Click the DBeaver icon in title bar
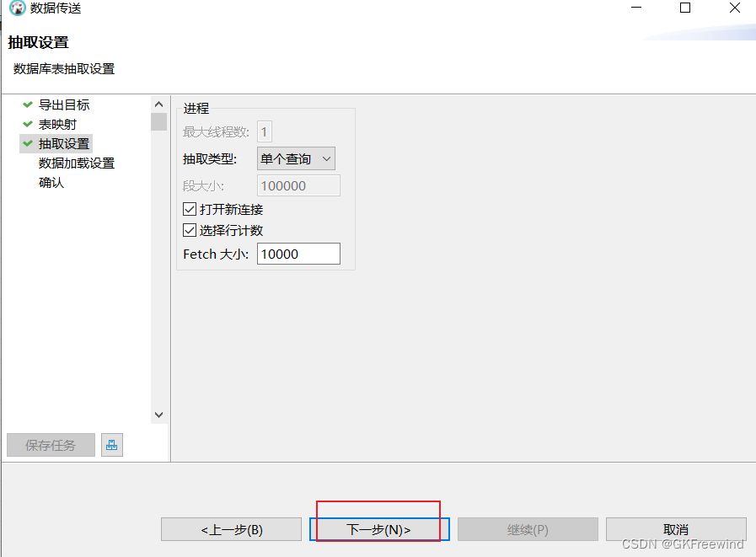The height and width of the screenshot is (557, 756). coord(17,8)
